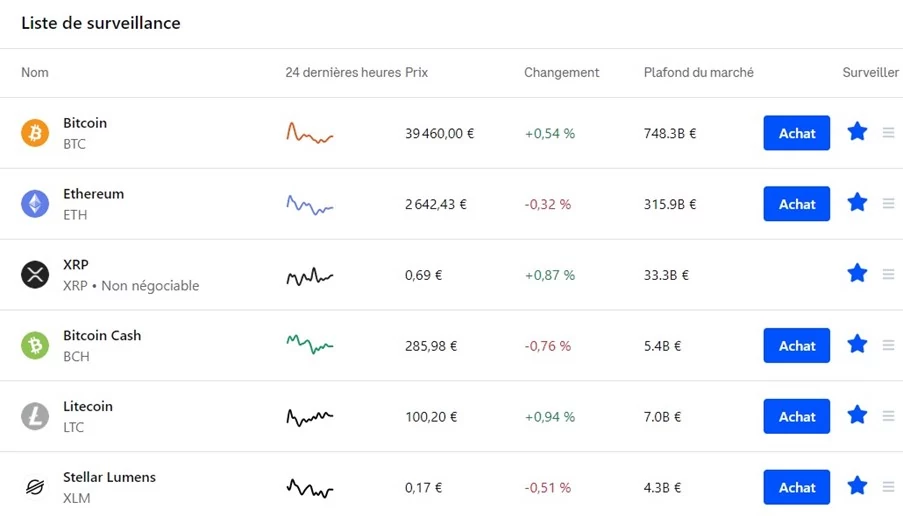
Task: Click the Bitcoin Cash row reorder handle
Action: [x=889, y=346]
